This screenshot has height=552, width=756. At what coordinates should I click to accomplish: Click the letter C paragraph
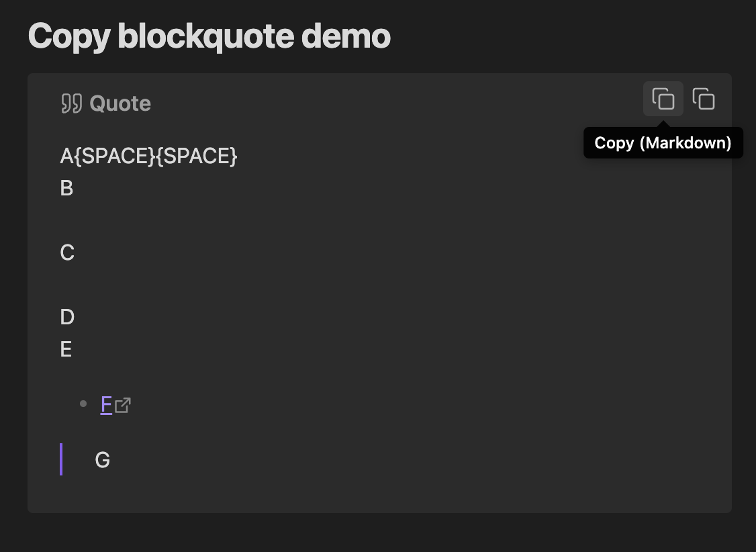(x=67, y=252)
